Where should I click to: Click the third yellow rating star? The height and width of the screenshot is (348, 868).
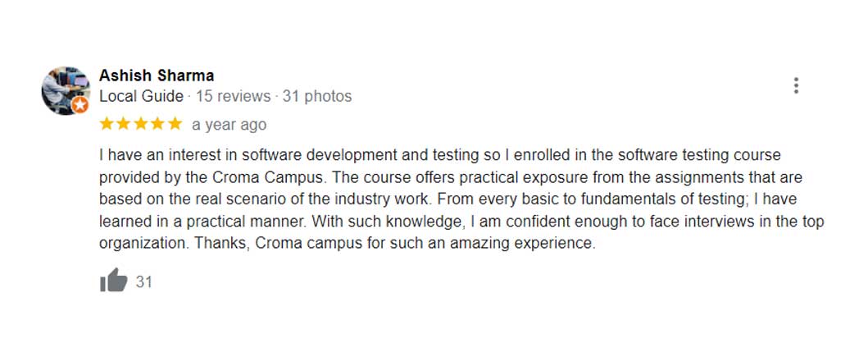(x=140, y=125)
